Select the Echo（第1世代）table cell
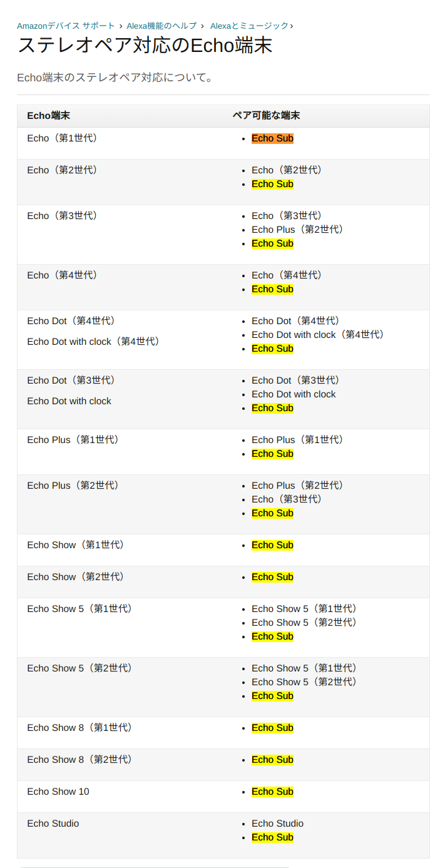This screenshot has height=868, width=445. pos(63,138)
